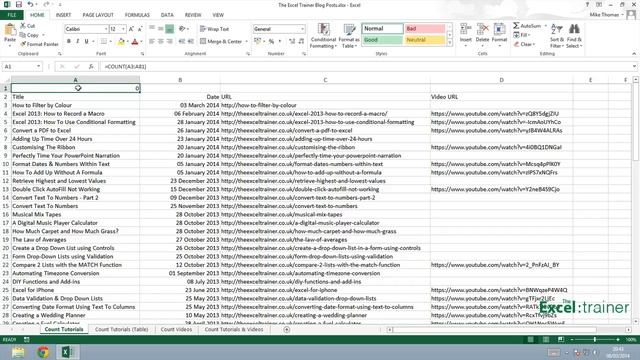Select the Format Painter tool
This screenshot has height=360, width=640.
tap(39, 44)
